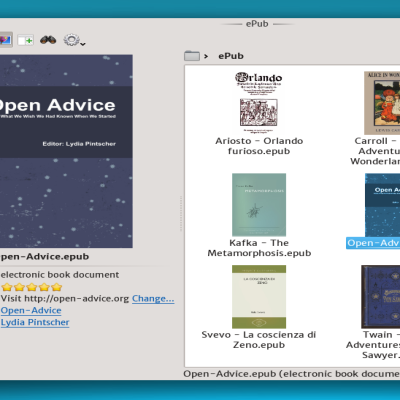Open the Lydia Pintscher author link

point(35,322)
